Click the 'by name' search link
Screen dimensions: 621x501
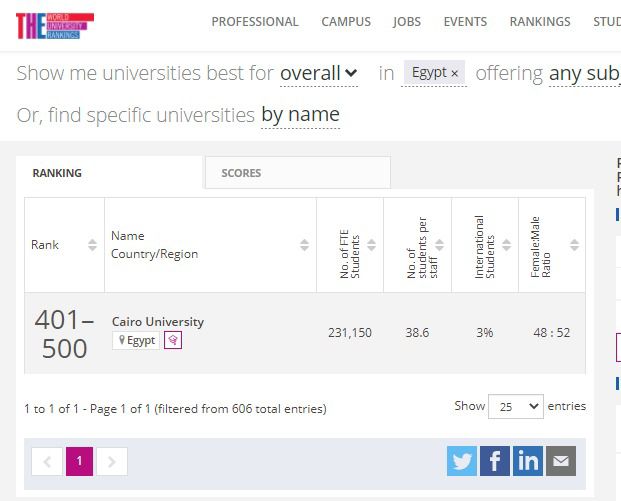[300, 115]
